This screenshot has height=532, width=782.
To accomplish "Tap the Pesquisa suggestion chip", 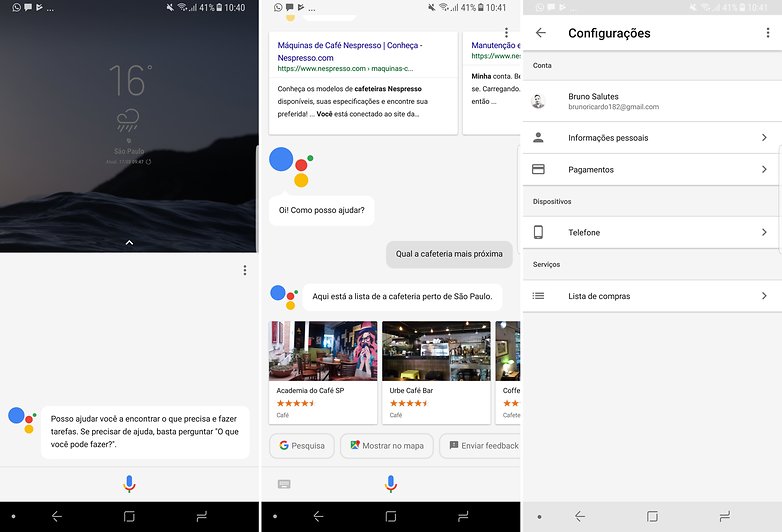I will [x=302, y=446].
